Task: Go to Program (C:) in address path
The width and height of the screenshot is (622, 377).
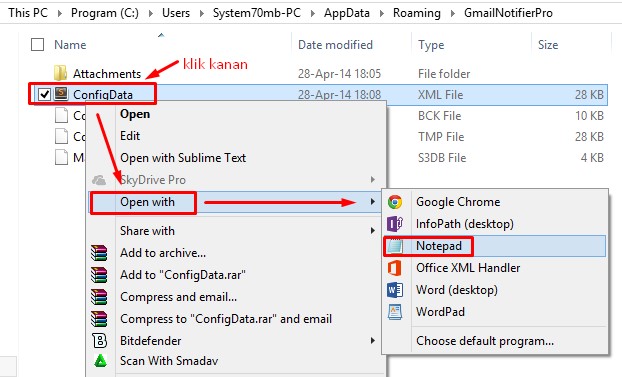Action: pos(105,13)
